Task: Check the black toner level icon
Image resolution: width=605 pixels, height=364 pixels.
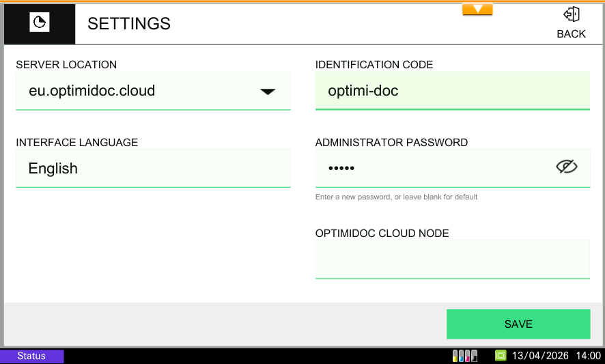Action: coord(474,356)
